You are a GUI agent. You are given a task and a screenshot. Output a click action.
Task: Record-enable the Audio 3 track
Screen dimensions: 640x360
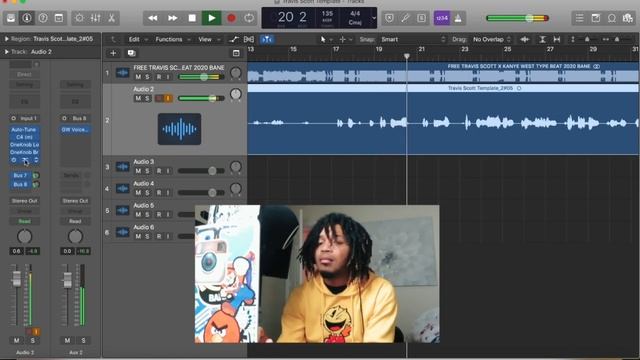pyautogui.click(x=159, y=171)
